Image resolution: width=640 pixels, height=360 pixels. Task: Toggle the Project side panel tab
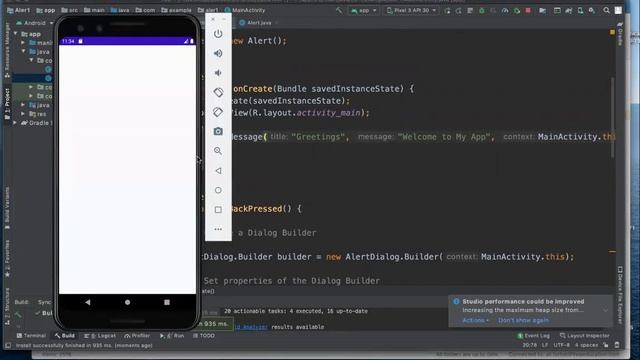tap(7, 103)
